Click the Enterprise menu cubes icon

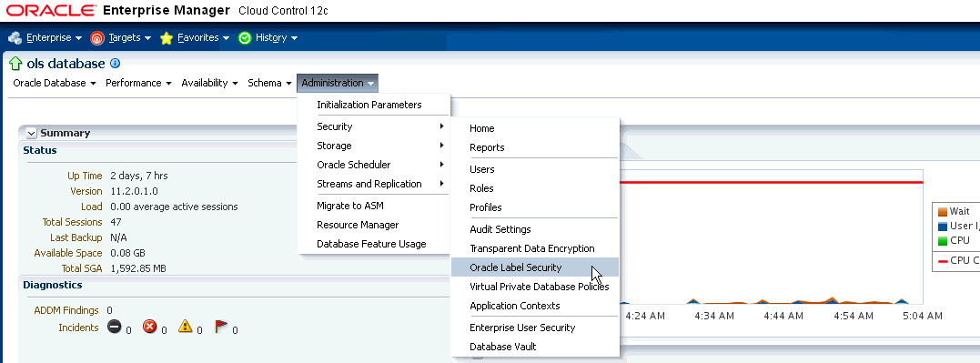[15, 38]
